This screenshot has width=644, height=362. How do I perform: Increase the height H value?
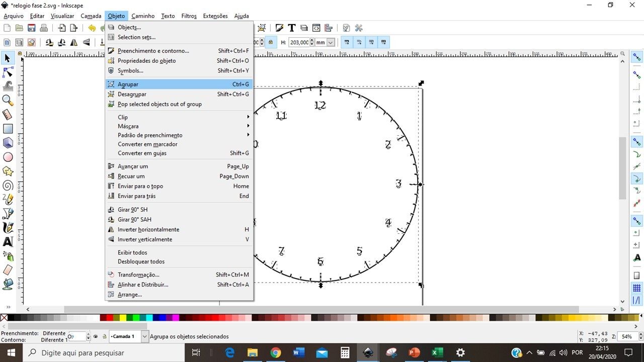pos(312,41)
